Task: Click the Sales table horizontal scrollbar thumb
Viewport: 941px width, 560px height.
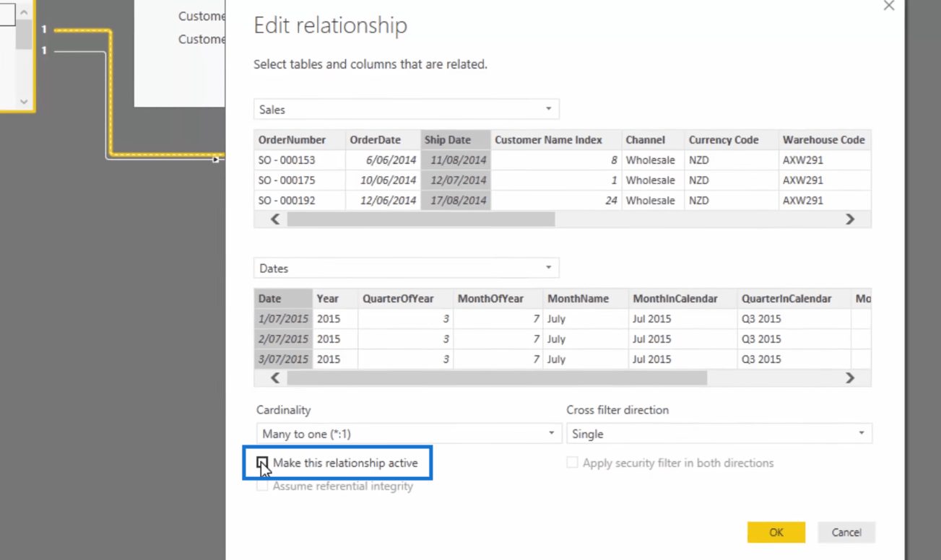Action: pos(421,219)
